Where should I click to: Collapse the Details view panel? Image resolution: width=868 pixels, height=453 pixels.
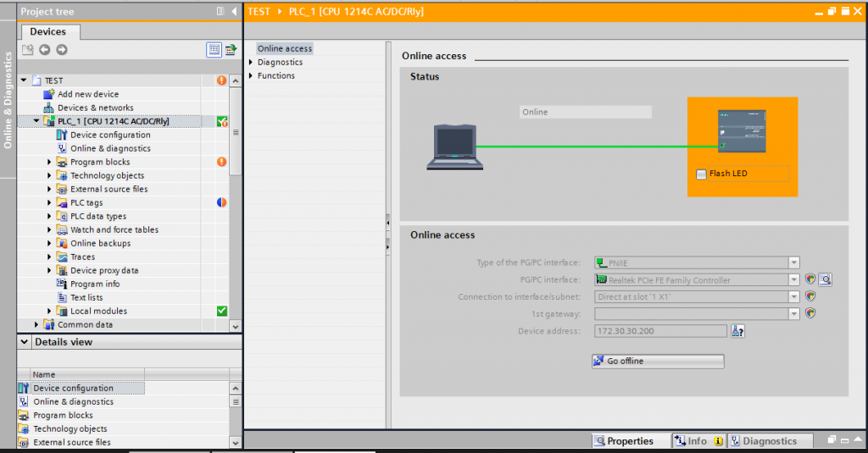point(25,342)
